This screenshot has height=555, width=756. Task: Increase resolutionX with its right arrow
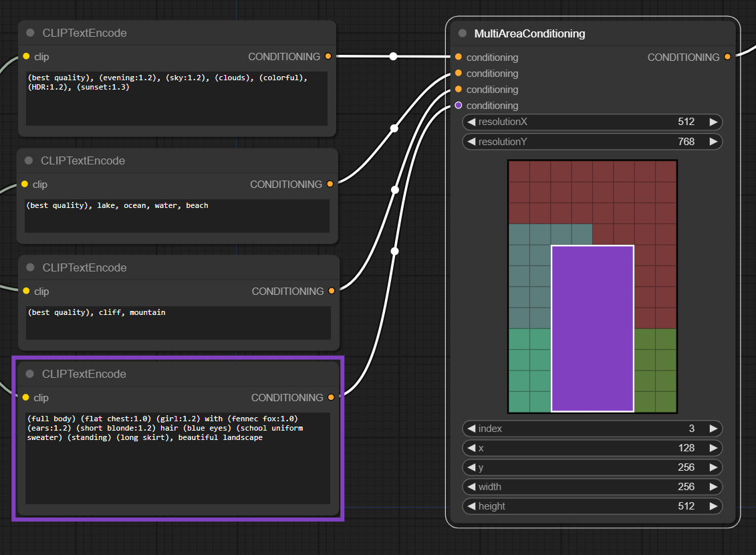pos(712,122)
